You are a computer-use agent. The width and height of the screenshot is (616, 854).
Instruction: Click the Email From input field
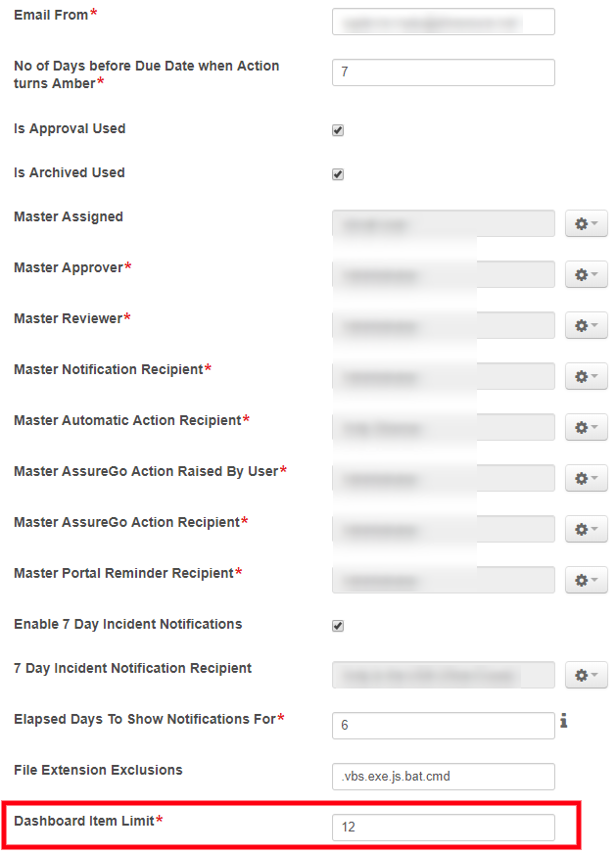tap(443, 22)
